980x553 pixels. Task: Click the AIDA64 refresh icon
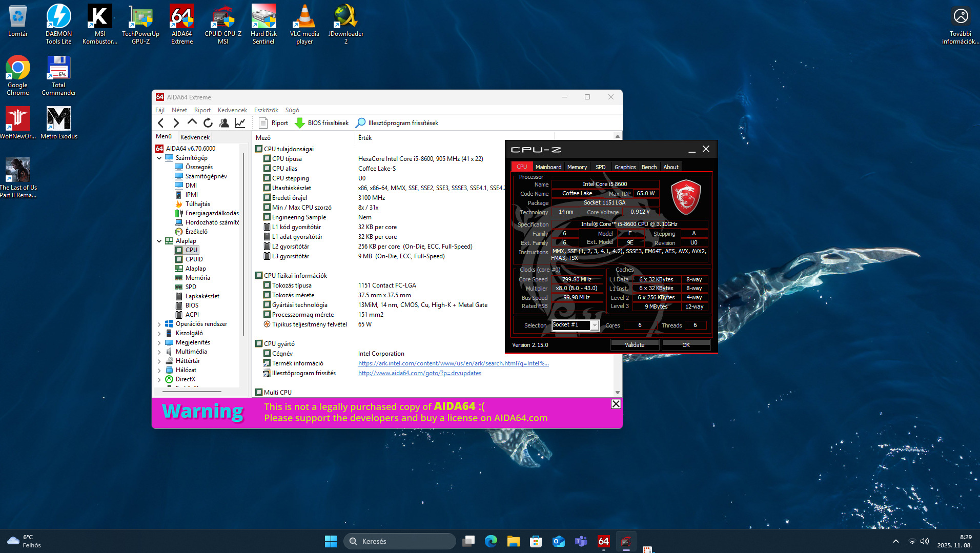[208, 123]
